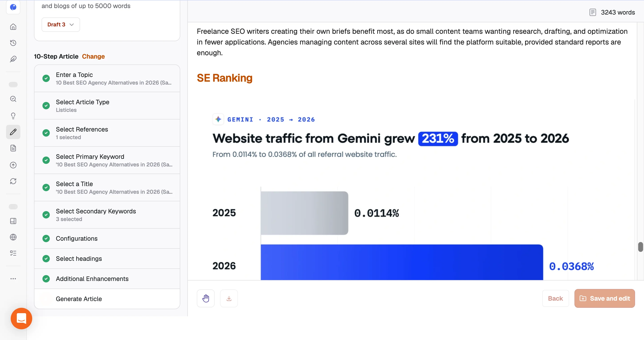The width and height of the screenshot is (644, 340).
Task: Open the orange chat support bubble
Action: 21,318
